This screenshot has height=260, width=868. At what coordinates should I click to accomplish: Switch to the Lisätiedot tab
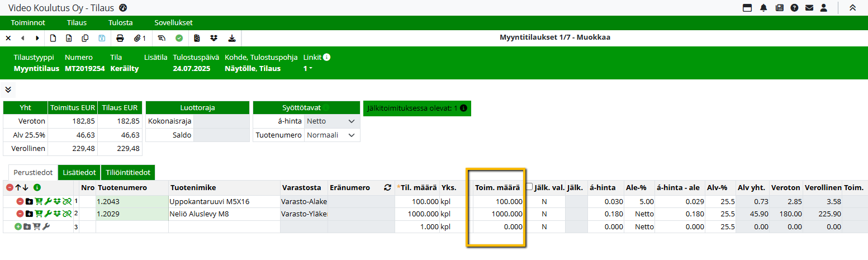pos(79,173)
